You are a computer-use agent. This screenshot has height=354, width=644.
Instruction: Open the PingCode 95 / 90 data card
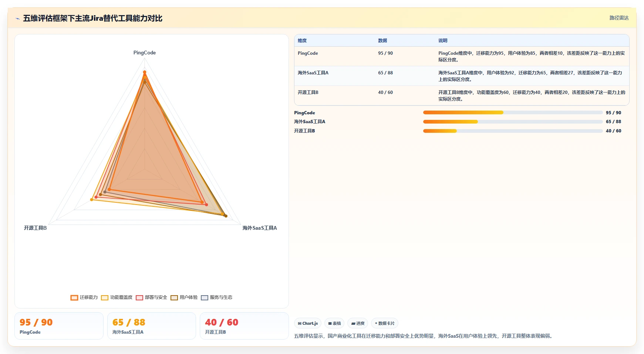(x=59, y=326)
